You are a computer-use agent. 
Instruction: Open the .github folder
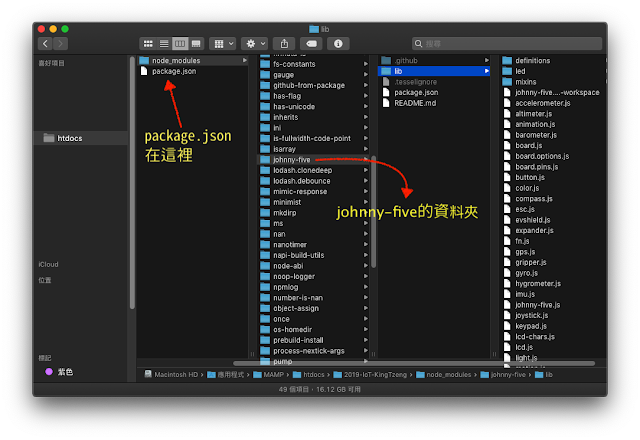(434, 60)
